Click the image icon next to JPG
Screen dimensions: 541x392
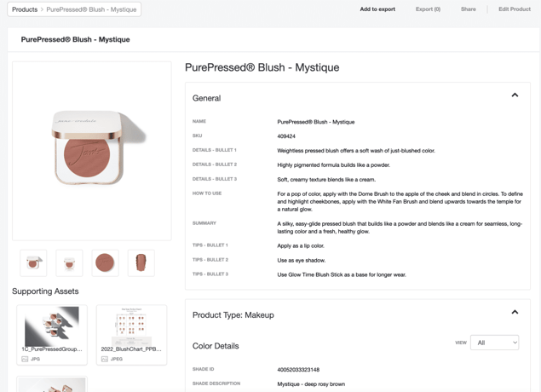(25, 360)
